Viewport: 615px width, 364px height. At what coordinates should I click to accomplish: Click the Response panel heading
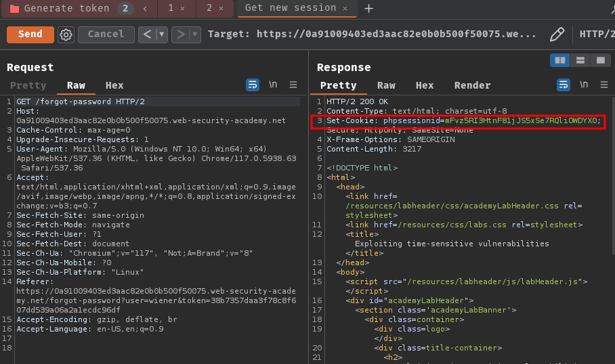point(343,68)
